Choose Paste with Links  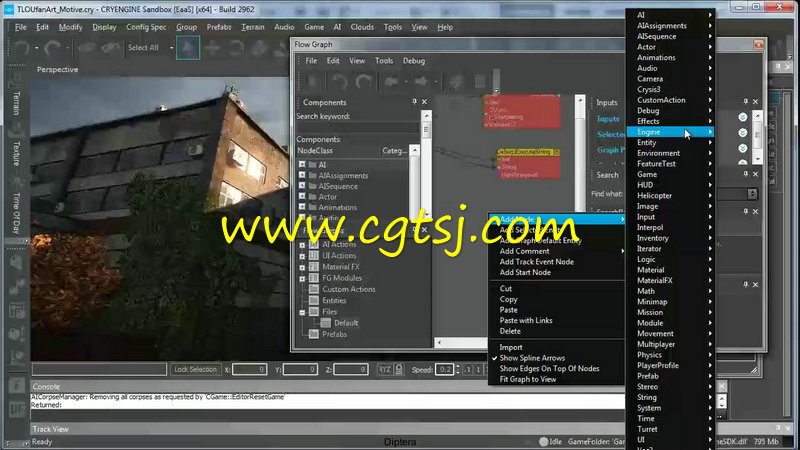click(526, 320)
